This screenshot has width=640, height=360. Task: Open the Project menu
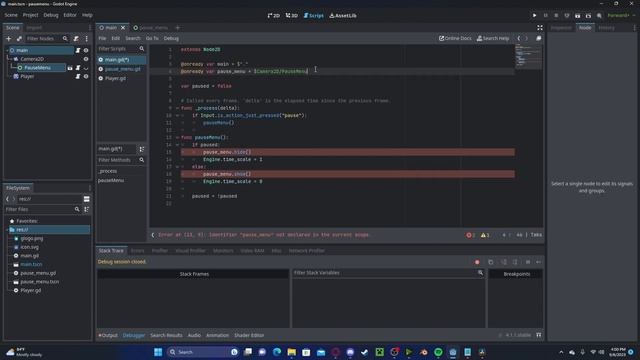click(x=30, y=15)
